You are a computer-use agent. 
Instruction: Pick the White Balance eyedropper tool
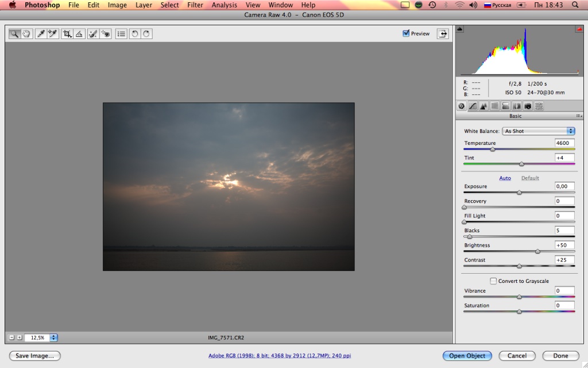(x=41, y=34)
